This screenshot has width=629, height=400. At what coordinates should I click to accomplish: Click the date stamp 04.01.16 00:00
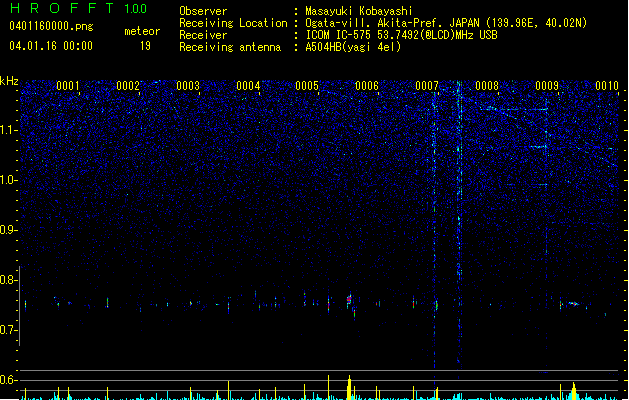tap(51, 46)
